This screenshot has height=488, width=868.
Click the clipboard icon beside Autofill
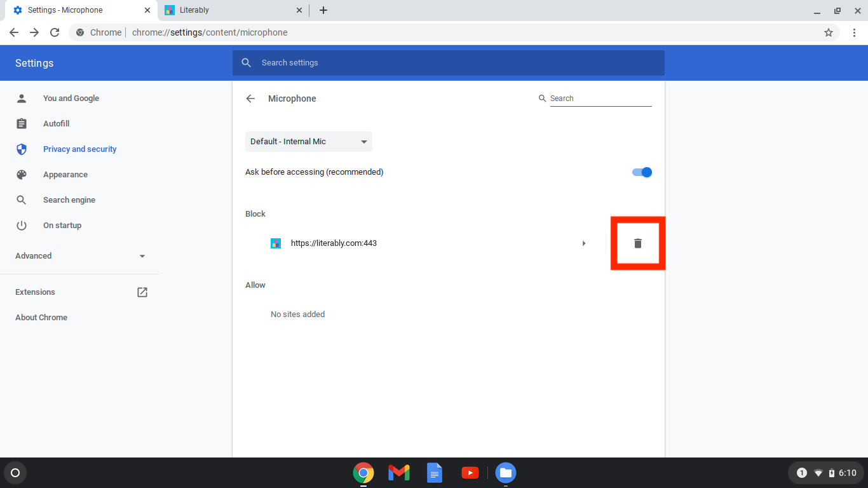[x=22, y=124]
